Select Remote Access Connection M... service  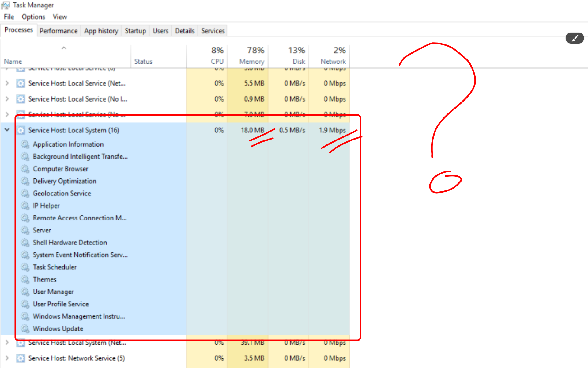tap(80, 218)
